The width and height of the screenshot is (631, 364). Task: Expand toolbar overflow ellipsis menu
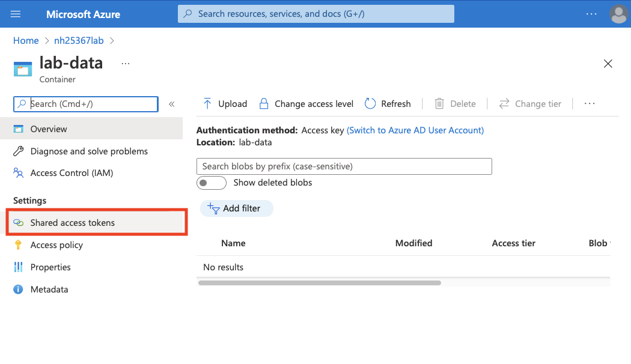click(590, 104)
